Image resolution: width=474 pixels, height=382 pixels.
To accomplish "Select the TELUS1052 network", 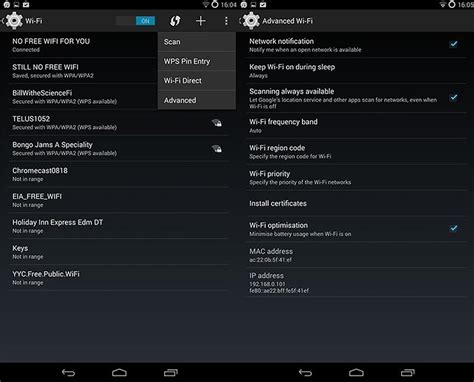I will click(119, 123).
